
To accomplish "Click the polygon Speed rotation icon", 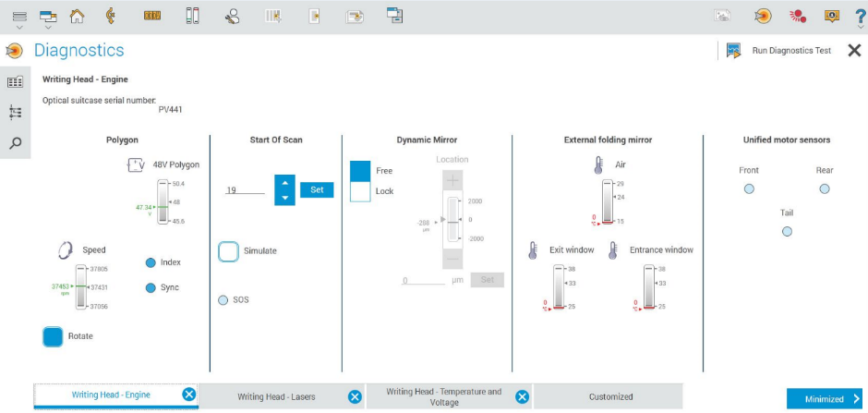I will coord(66,250).
